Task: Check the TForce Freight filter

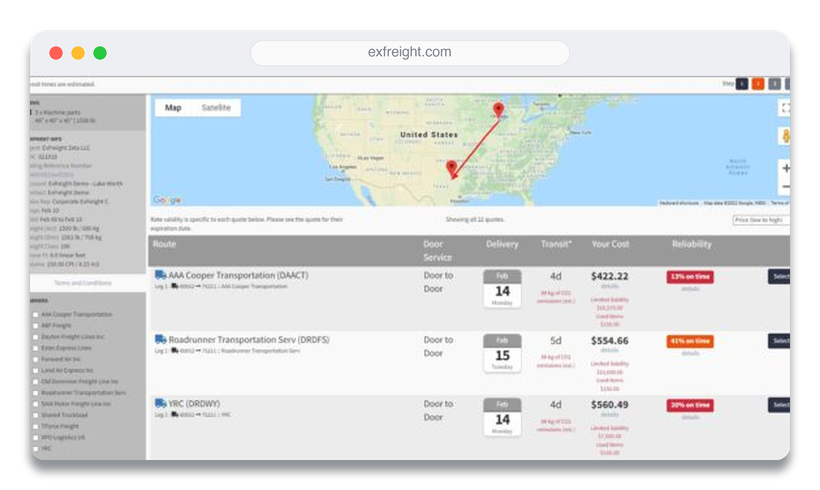Action: [x=36, y=427]
